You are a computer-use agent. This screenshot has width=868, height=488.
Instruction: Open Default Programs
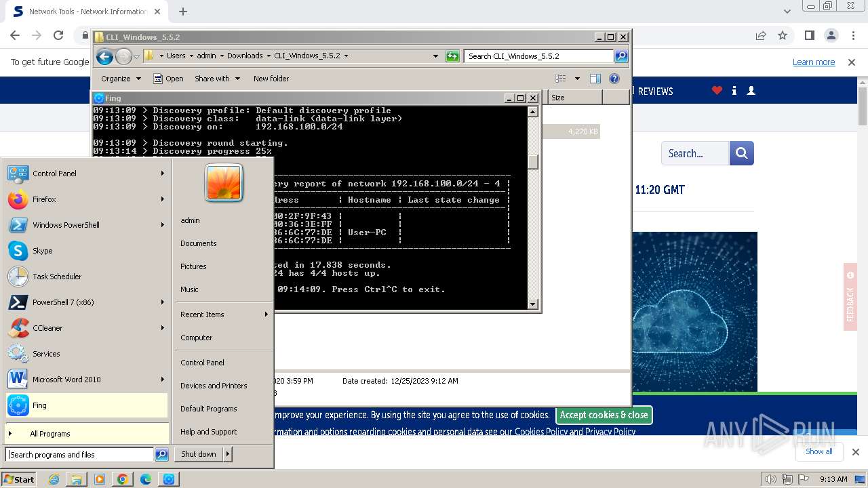[x=209, y=409]
